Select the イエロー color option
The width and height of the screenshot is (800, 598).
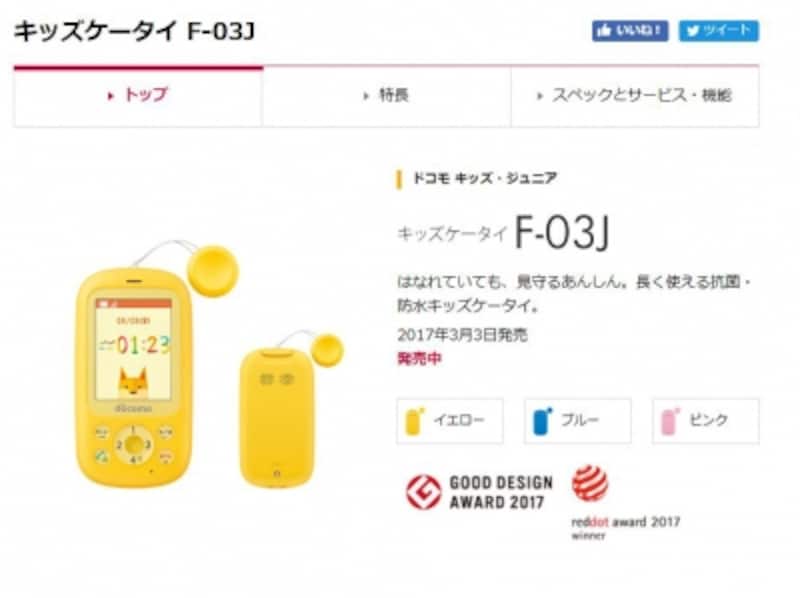(x=450, y=421)
